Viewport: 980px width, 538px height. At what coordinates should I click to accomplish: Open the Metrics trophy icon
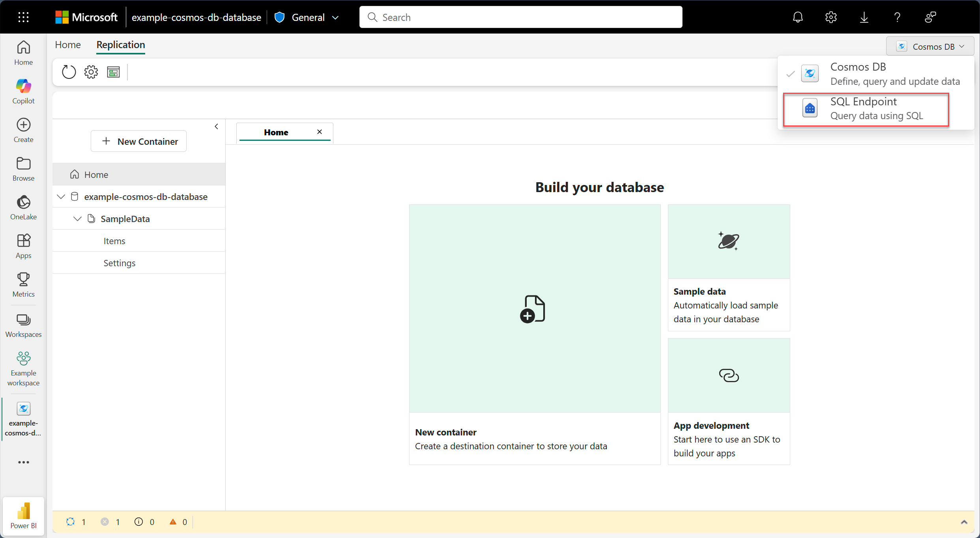pyautogui.click(x=23, y=284)
